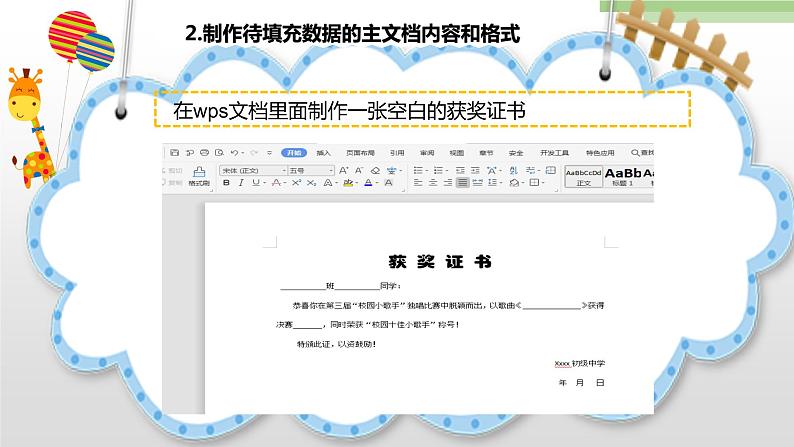Open the 章节 (Chapter) tab

click(486, 153)
